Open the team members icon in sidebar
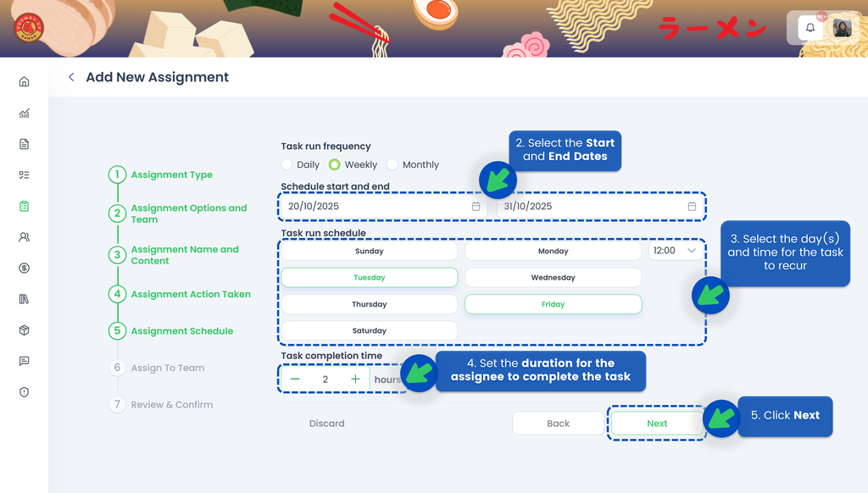The image size is (868, 493). [x=24, y=237]
